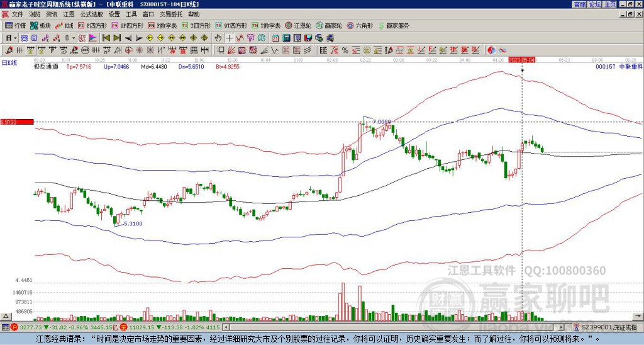Open the 公式选股 menu
The image size is (644, 345).
[91, 13]
